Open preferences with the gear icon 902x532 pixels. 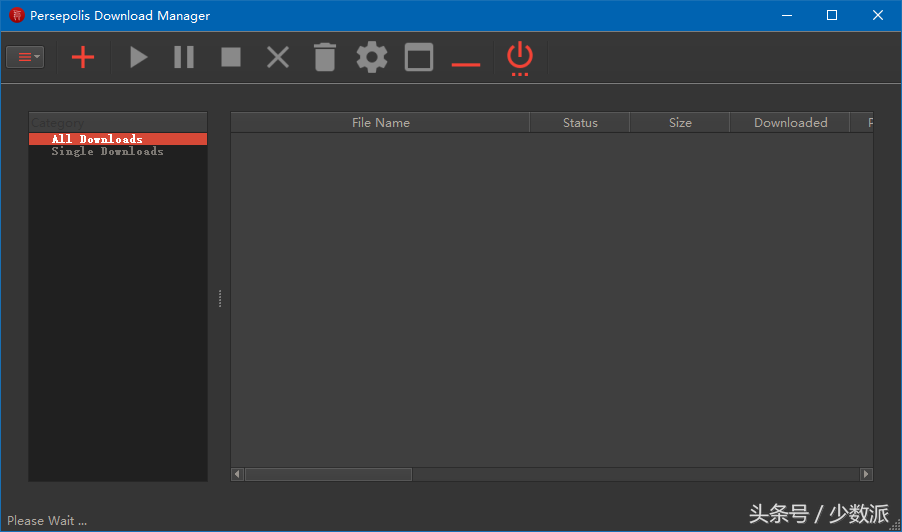[x=372, y=57]
